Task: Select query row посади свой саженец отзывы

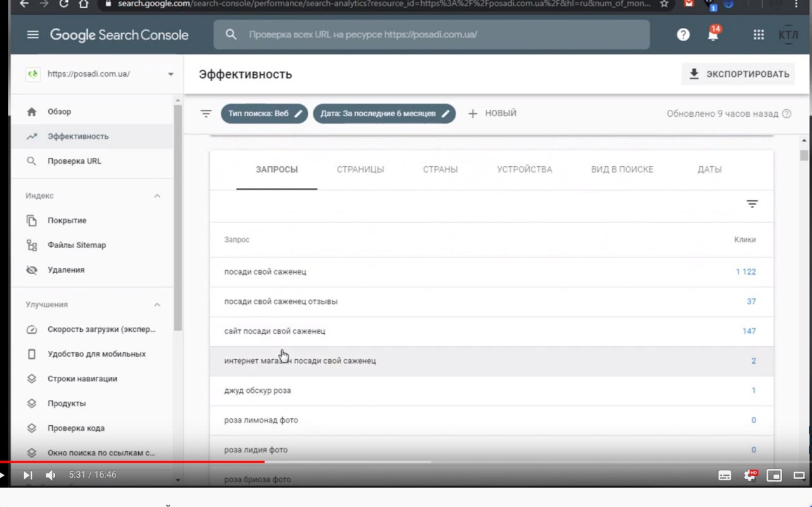Action: (492, 301)
